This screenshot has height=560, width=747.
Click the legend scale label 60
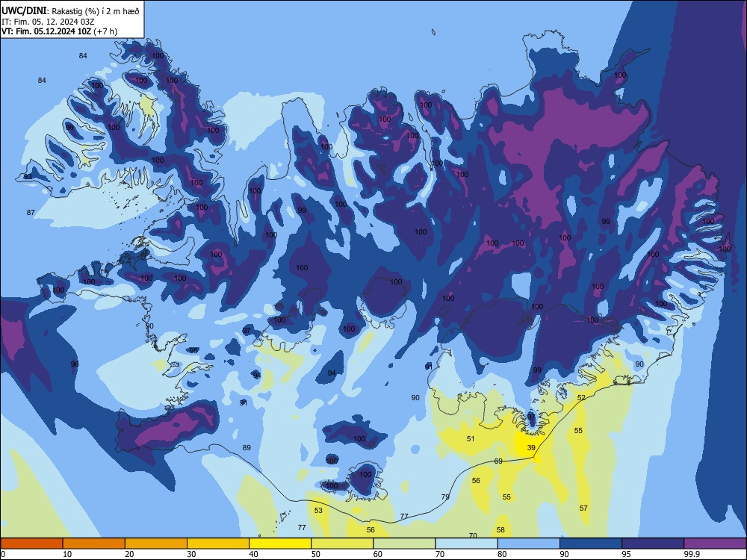pos(378,554)
